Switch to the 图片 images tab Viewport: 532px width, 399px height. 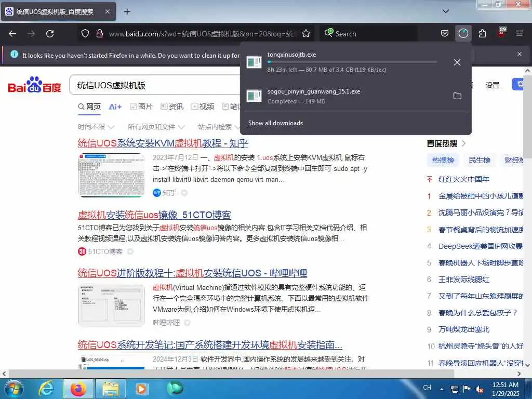point(141,107)
